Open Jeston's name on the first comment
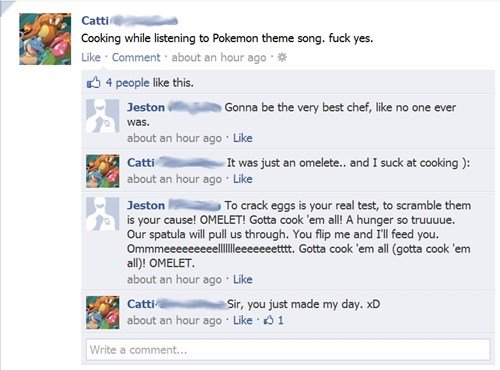Screen dimensions: 500x370 (x=146, y=107)
